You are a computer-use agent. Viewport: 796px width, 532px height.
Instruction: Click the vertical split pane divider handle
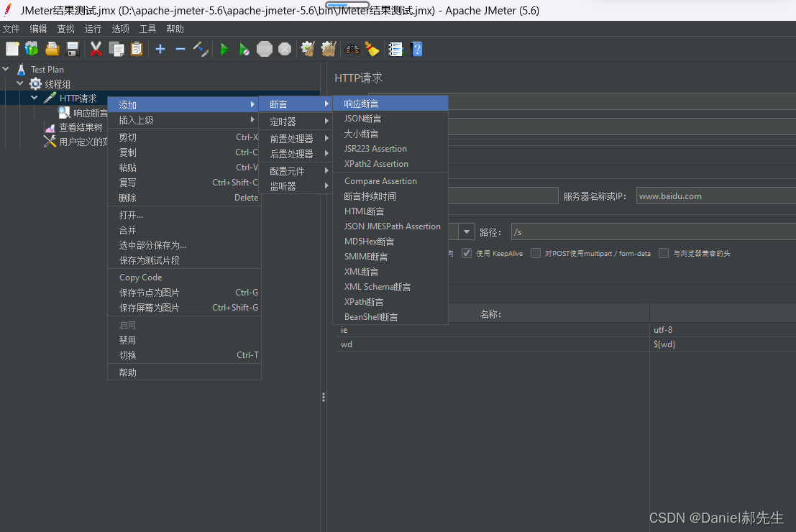tap(324, 398)
